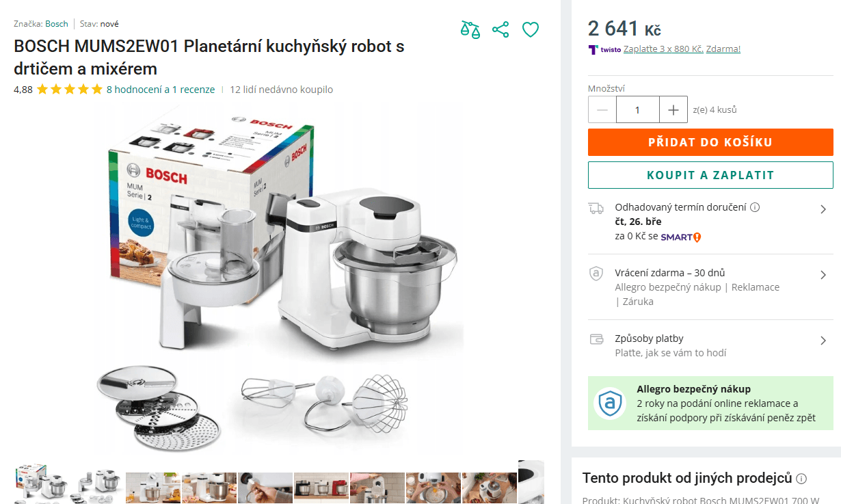Click the Zdarma! link near Twisto
841x504 pixels.
(723, 49)
